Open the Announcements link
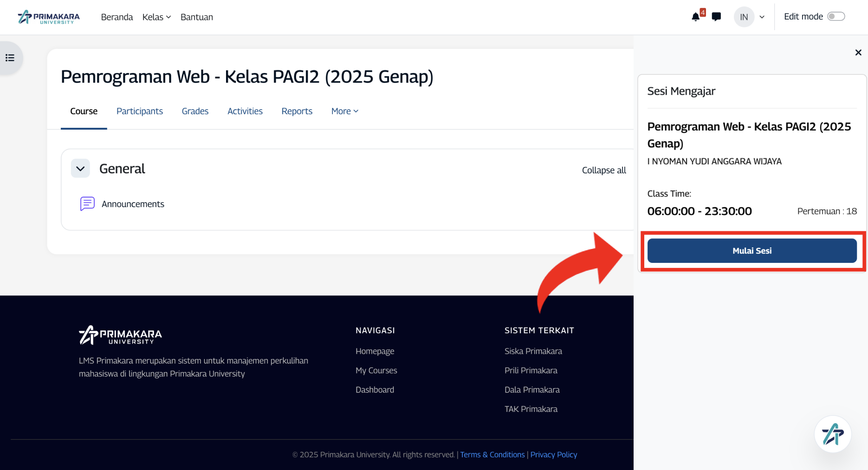The height and width of the screenshot is (470, 868). pos(133,204)
